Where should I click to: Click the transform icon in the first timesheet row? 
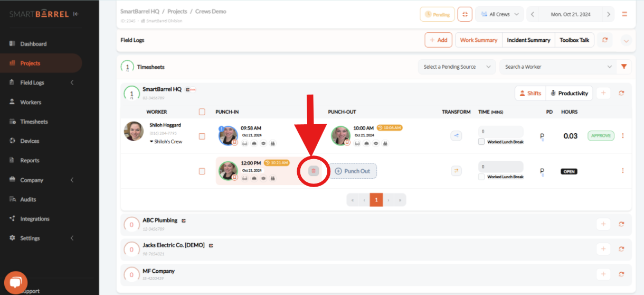pos(456,136)
